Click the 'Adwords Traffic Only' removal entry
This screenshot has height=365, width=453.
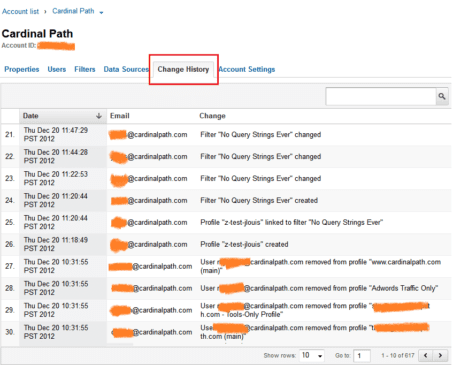pyautogui.click(x=319, y=288)
